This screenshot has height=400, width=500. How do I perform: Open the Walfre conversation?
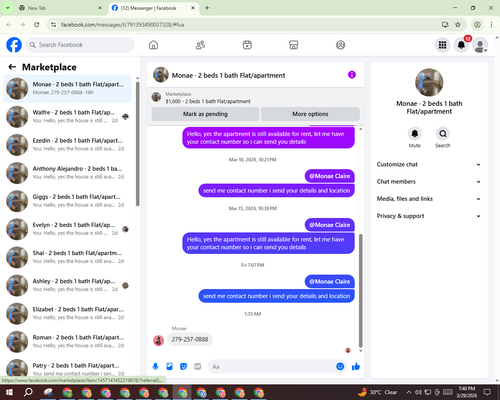[67, 117]
